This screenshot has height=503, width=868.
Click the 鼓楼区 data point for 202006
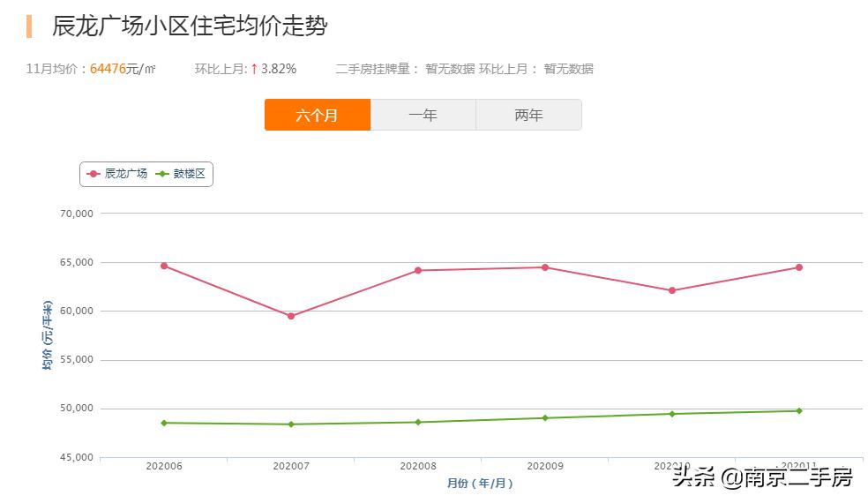pyautogui.click(x=164, y=424)
